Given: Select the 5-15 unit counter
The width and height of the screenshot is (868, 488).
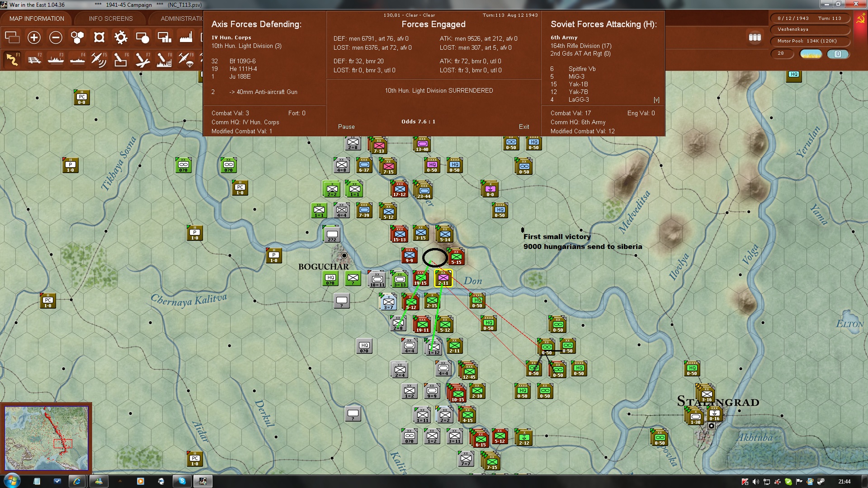Looking at the screenshot, I should (x=456, y=257).
